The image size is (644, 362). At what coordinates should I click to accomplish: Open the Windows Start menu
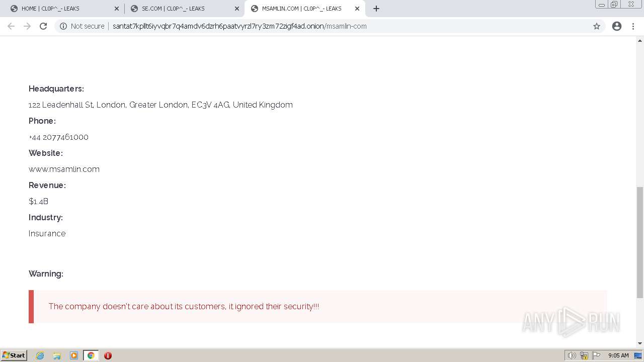tap(14, 355)
